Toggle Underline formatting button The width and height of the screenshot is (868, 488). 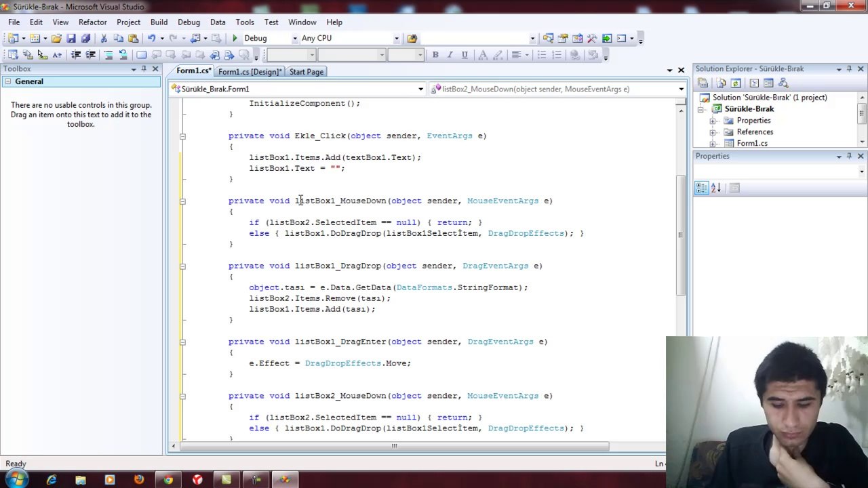pos(465,55)
